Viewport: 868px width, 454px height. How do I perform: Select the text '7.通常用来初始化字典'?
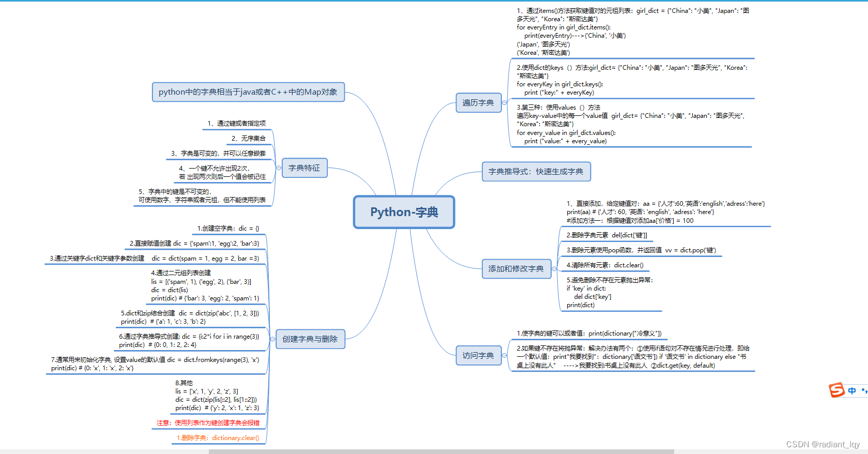tap(81, 360)
